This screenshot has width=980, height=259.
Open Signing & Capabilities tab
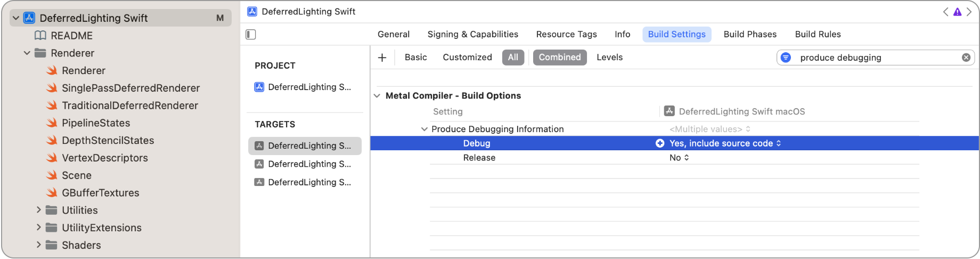coord(472,34)
